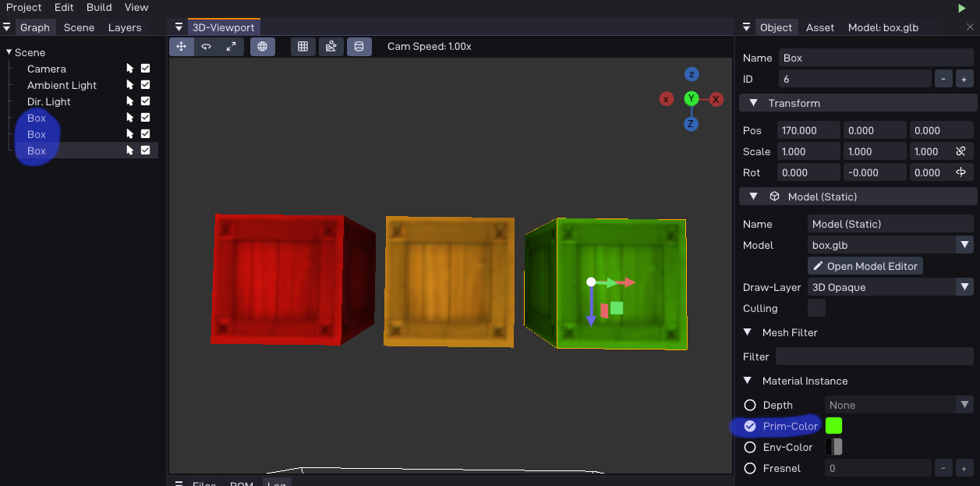Select the Rotate gizmo tool
The image size is (980, 486).
point(206,46)
